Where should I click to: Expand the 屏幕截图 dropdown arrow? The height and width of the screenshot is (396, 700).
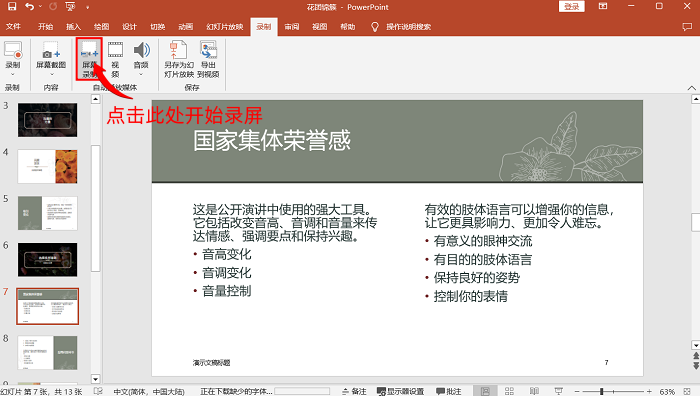(x=51, y=75)
